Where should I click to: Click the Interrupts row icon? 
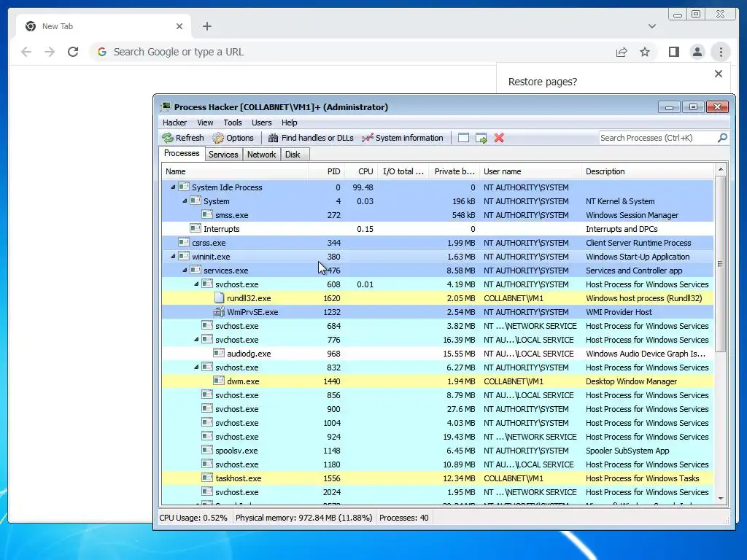196,228
